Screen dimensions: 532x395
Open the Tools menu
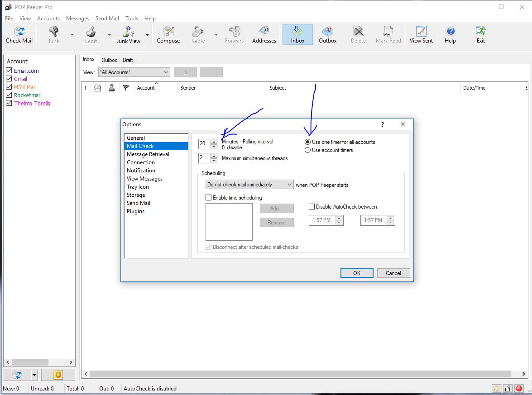(x=132, y=18)
